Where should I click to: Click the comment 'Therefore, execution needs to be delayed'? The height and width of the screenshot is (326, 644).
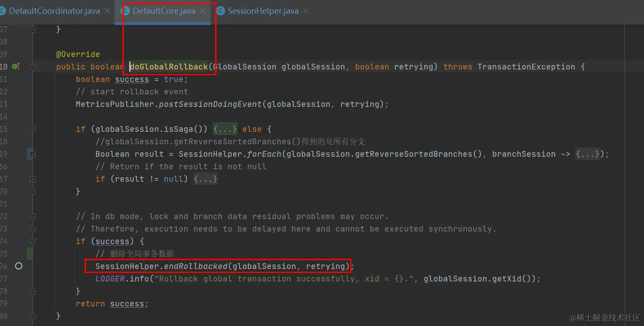(x=286, y=229)
